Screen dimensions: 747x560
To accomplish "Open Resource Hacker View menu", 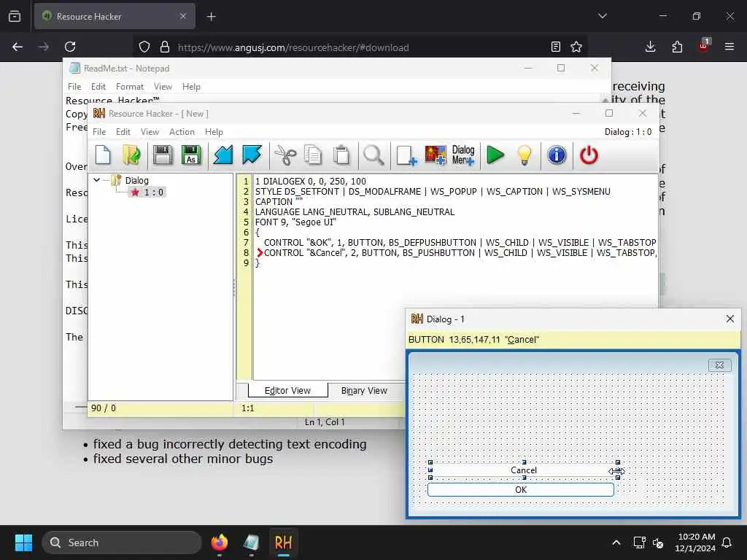I will point(150,132).
